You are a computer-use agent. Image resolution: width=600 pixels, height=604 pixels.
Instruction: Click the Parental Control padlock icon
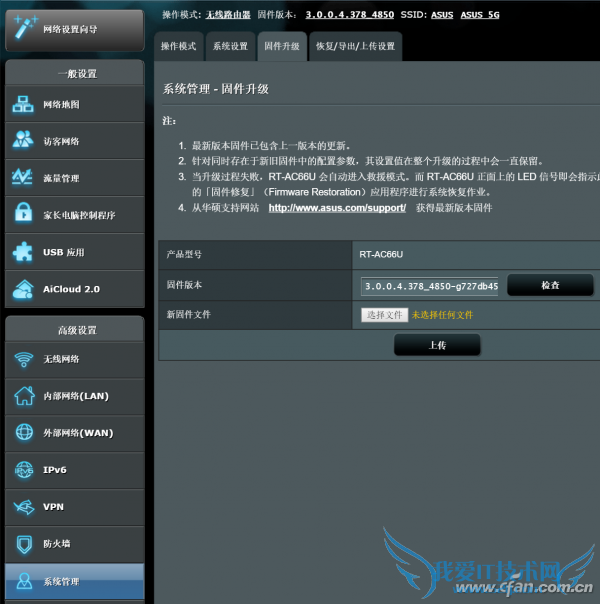coord(23,212)
